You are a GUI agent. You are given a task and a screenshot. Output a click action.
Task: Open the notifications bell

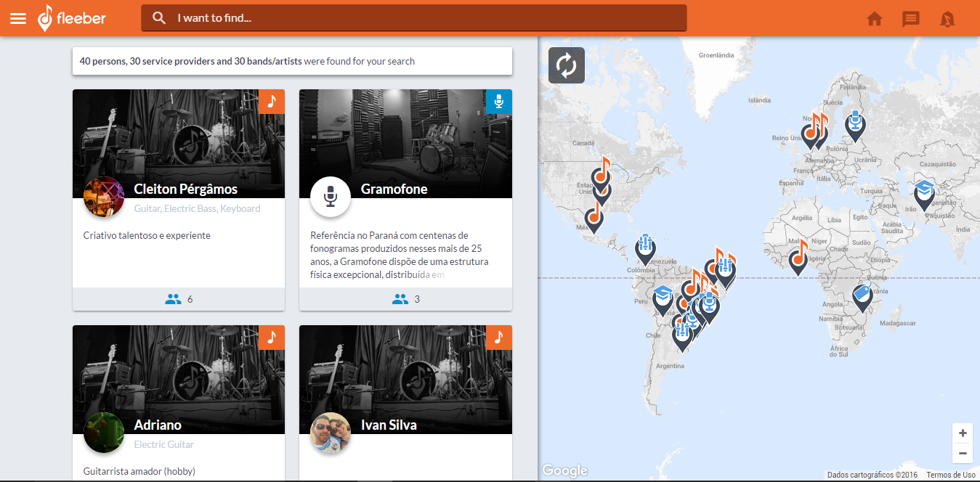click(x=947, y=19)
